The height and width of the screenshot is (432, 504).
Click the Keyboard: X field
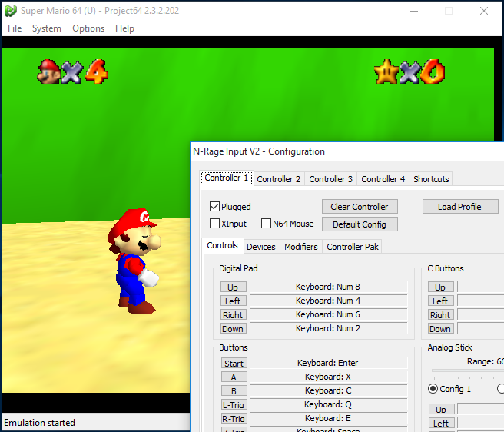pos(329,377)
